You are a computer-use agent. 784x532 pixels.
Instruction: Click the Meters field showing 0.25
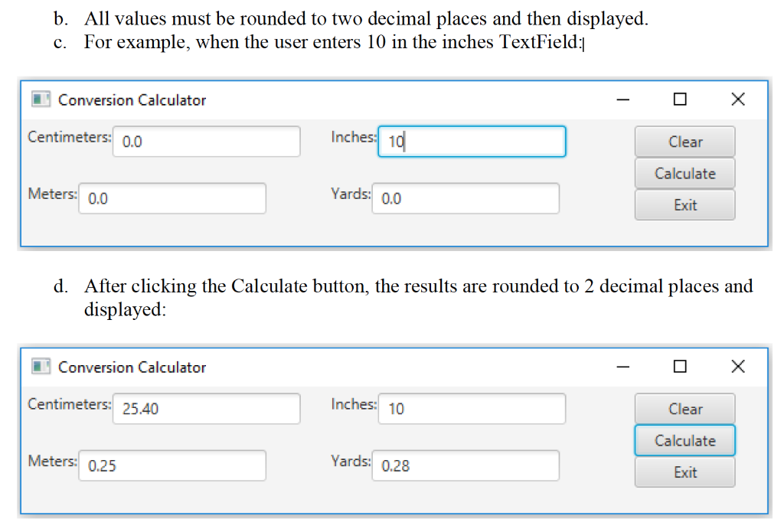tap(171, 465)
